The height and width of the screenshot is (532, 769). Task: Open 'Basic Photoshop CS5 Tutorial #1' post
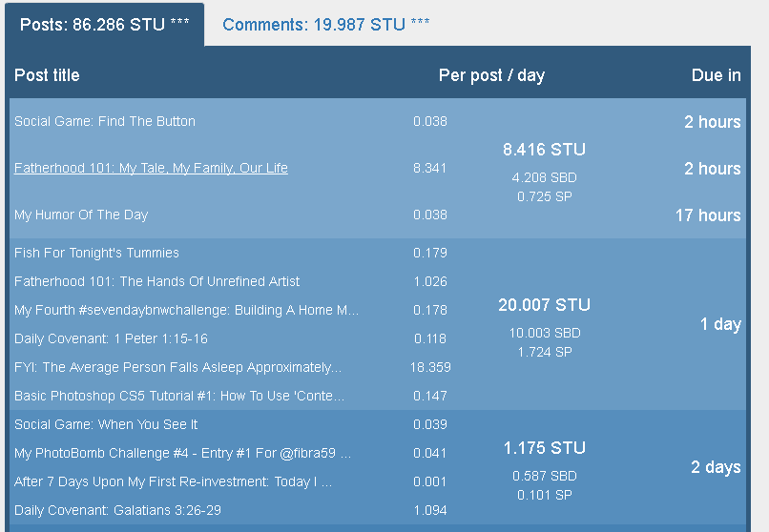[x=179, y=396]
